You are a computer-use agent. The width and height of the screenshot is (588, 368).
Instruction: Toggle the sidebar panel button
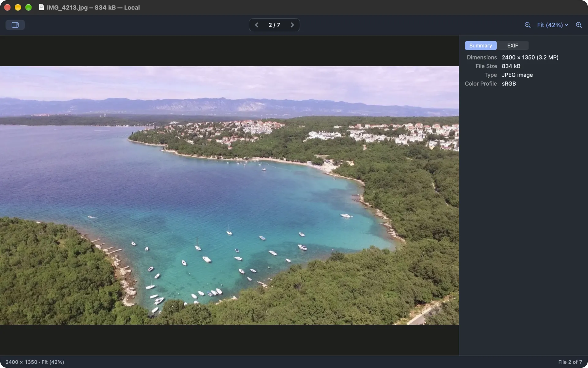click(15, 25)
